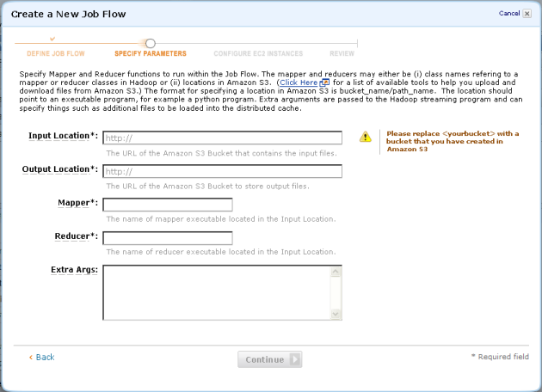Select the Specify Parameters step
Viewport: 542px width, 392px height.
point(151,53)
